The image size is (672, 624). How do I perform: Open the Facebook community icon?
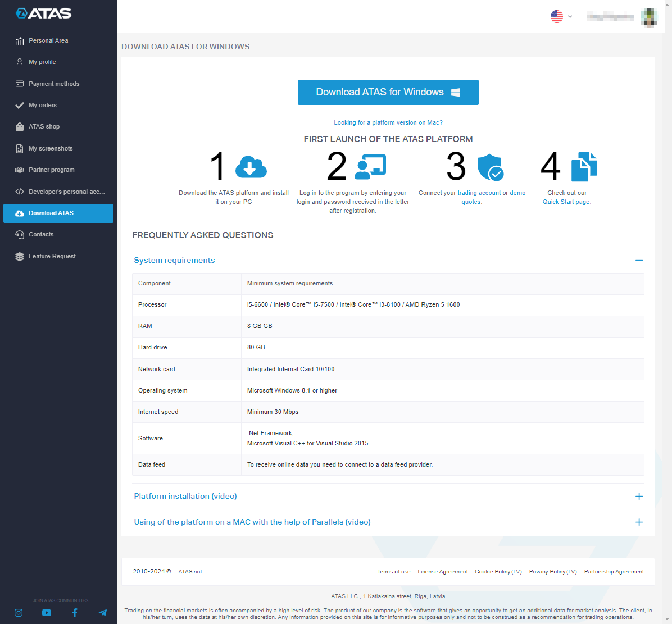75,613
